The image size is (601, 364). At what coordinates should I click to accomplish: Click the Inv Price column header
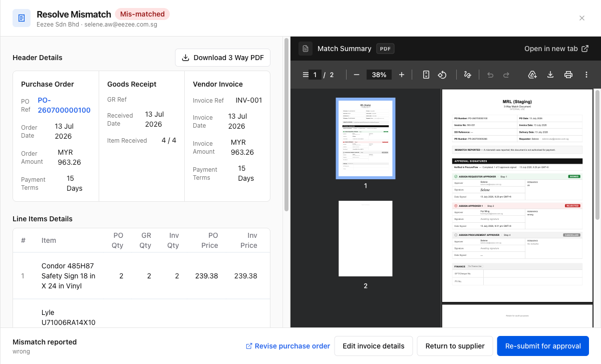point(249,240)
